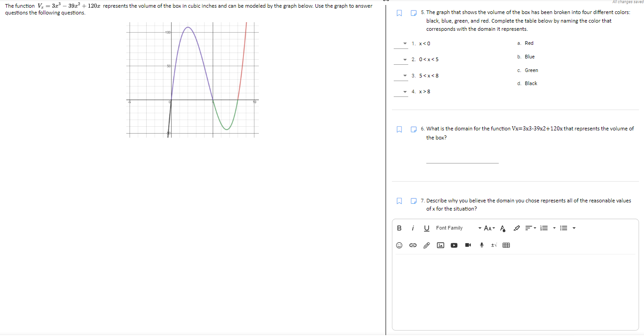Insert an image into the response box
This screenshot has height=336, width=644.
[440, 245]
